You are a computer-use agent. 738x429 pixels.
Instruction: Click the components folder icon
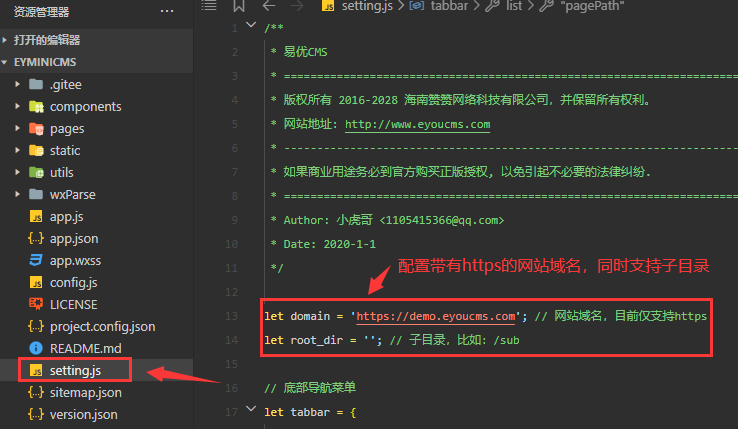36,106
